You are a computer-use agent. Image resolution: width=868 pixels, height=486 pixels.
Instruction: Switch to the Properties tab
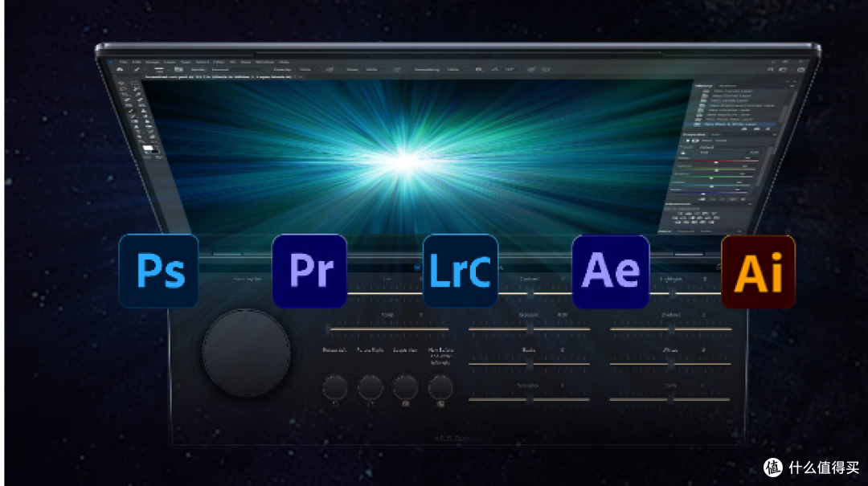(x=694, y=134)
